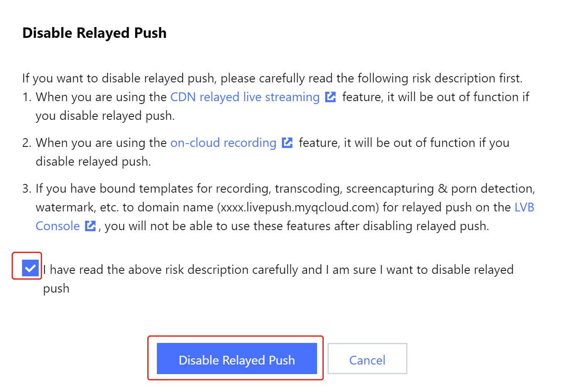The height and width of the screenshot is (392, 563).
Task: Click the LVB link text
Action: (x=524, y=207)
